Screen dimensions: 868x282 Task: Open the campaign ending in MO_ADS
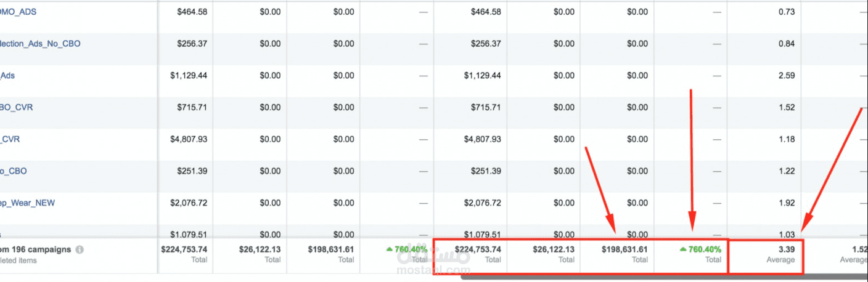[x=18, y=12]
